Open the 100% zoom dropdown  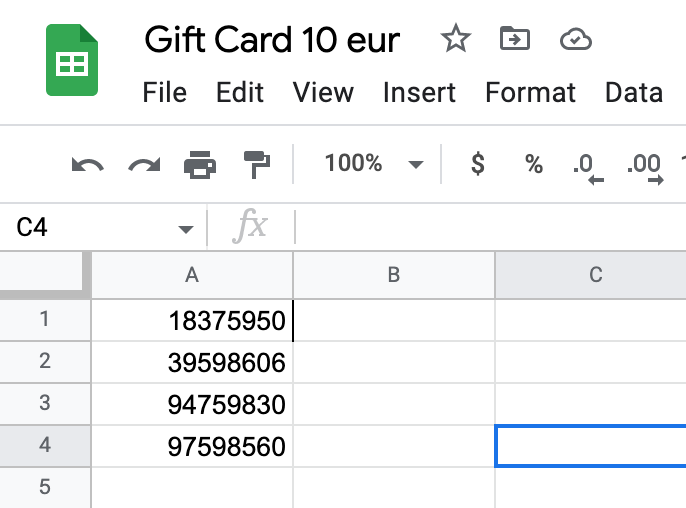click(373, 164)
